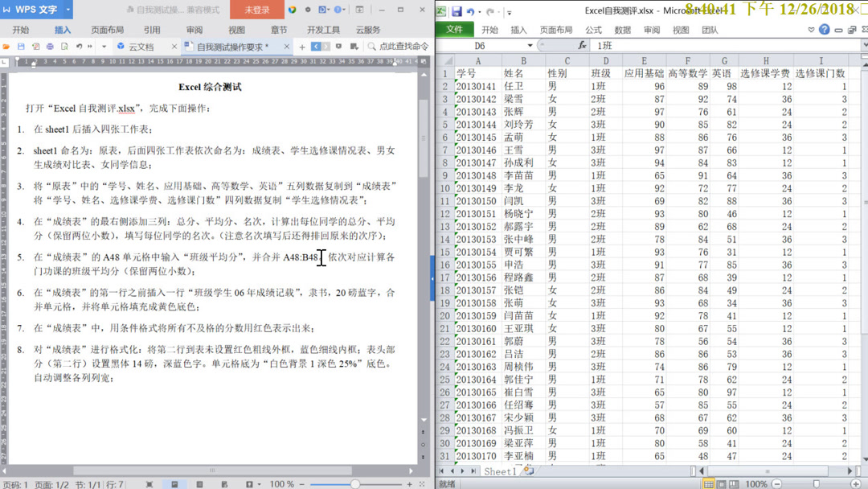Click the Undo icon in Excel quick access toolbar
The height and width of the screenshot is (489, 868).
pos(471,12)
